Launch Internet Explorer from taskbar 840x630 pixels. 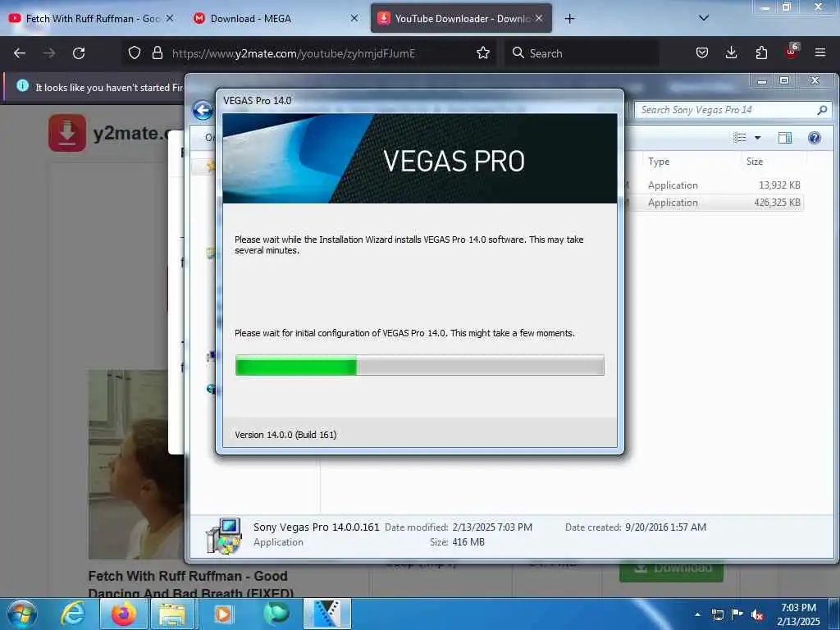[73, 614]
